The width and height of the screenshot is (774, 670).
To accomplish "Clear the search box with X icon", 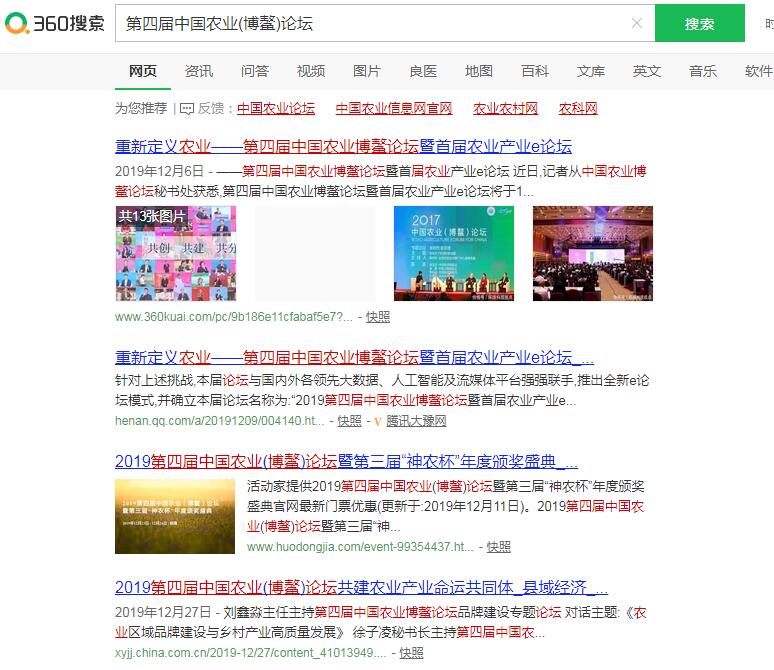I will coord(637,24).
